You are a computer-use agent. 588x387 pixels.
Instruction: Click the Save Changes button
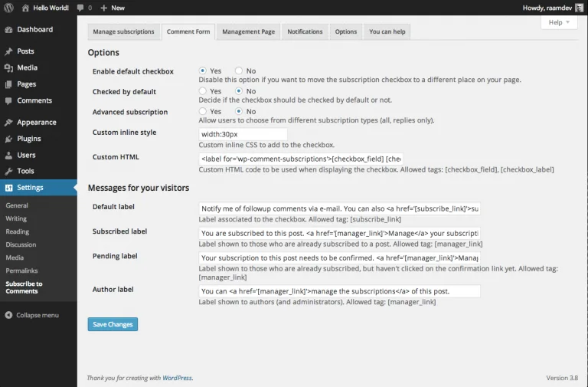coord(113,324)
